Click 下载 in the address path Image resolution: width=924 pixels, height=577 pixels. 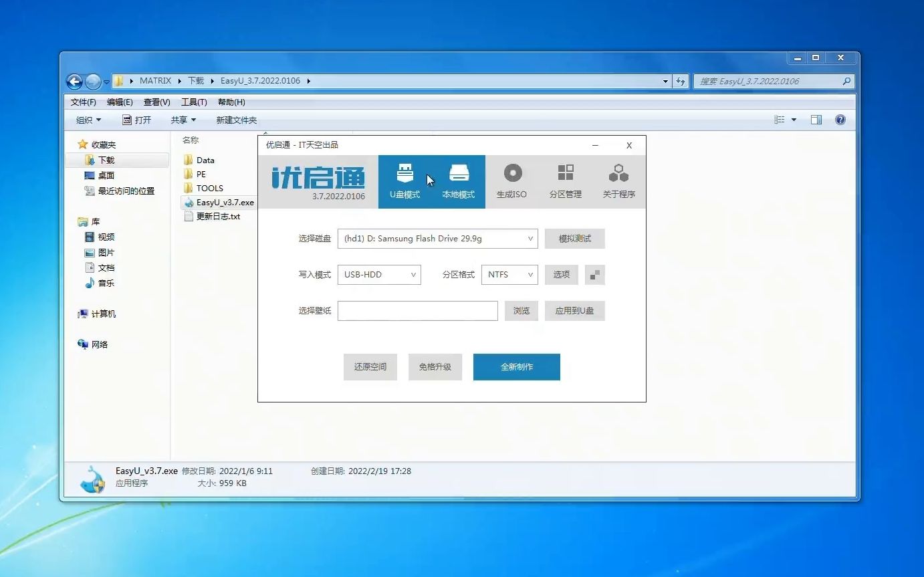click(196, 81)
